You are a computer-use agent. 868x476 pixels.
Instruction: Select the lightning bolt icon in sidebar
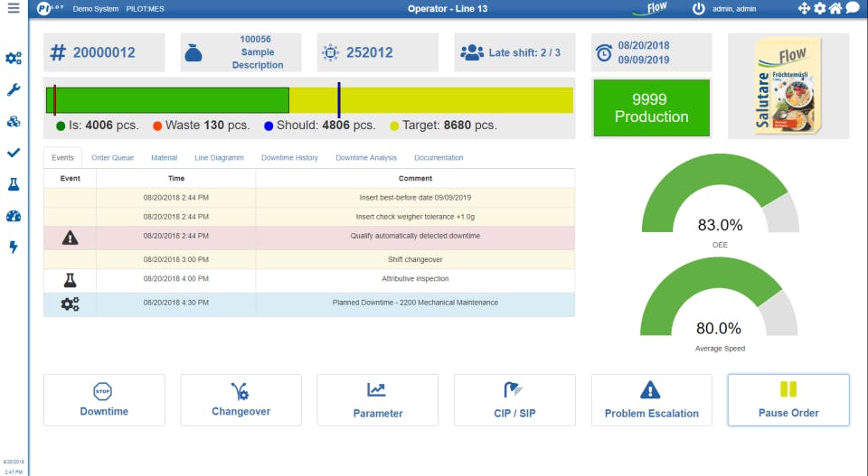tap(14, 247)
